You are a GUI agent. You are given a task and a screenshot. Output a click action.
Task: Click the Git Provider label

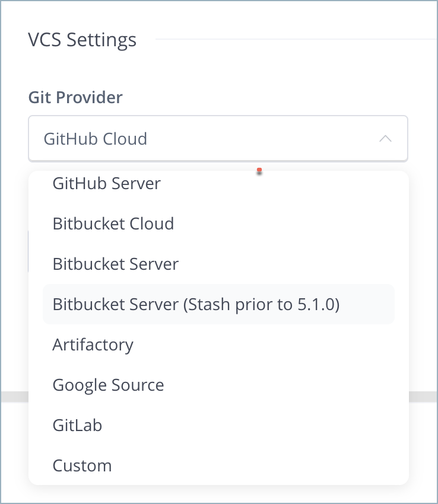(x=75, y=97)
